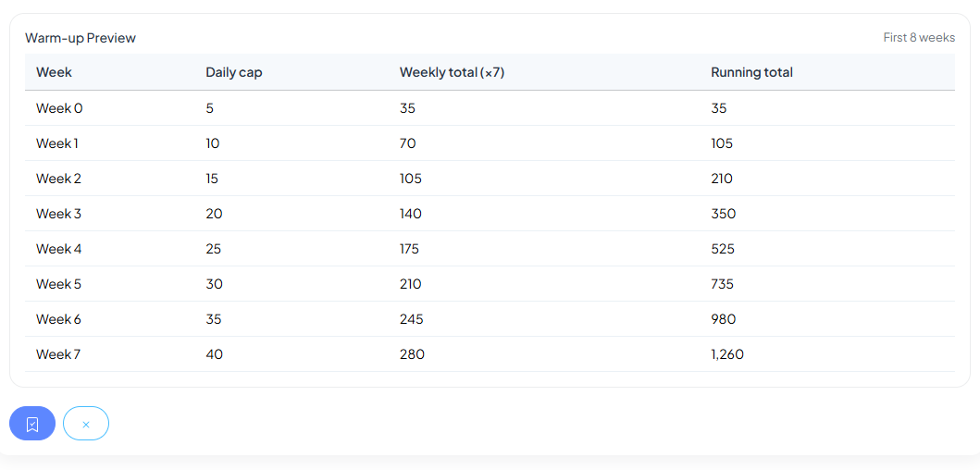Click Week 6's running total 980

point(724,319)
